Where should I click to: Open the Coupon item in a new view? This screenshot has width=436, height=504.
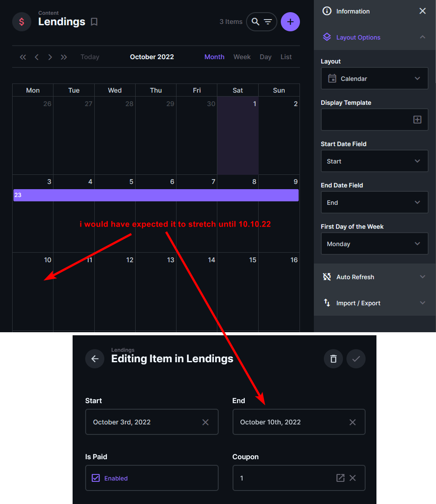point(340,477)
